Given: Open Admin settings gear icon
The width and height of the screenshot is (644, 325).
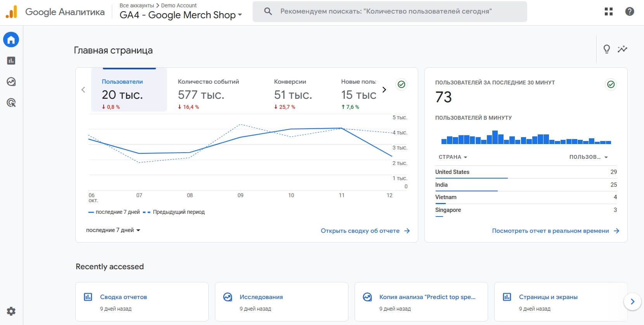Looking at the screenshot, I should (11, 311).
